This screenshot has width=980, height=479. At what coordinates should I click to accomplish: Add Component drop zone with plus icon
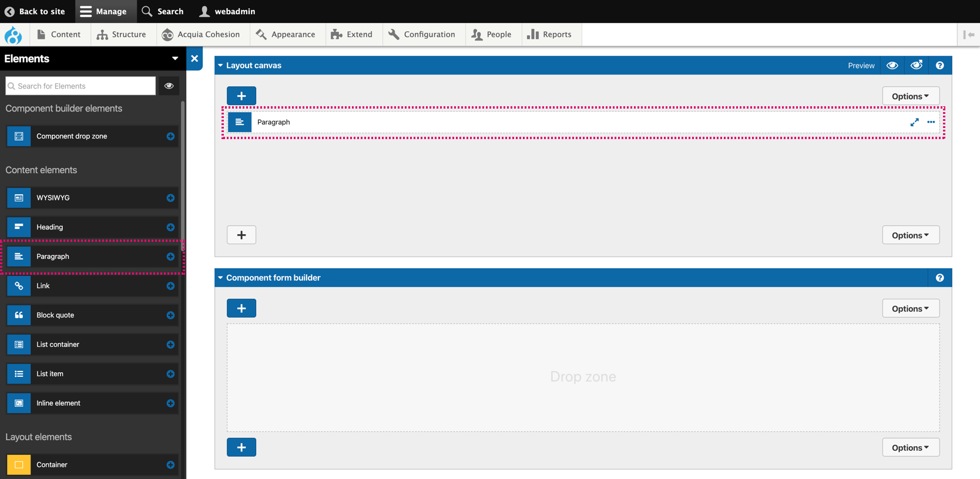pos(170,136)
